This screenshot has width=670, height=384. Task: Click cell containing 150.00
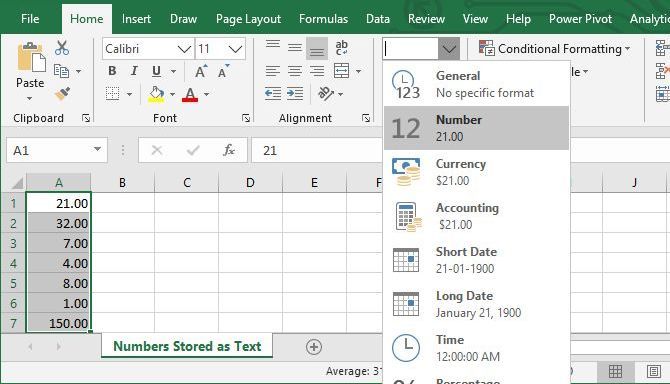pos(59,323)
